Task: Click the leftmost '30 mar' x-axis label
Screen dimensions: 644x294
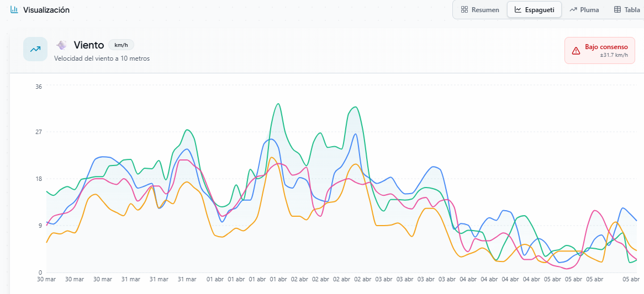Action: [x=46, y=279]
